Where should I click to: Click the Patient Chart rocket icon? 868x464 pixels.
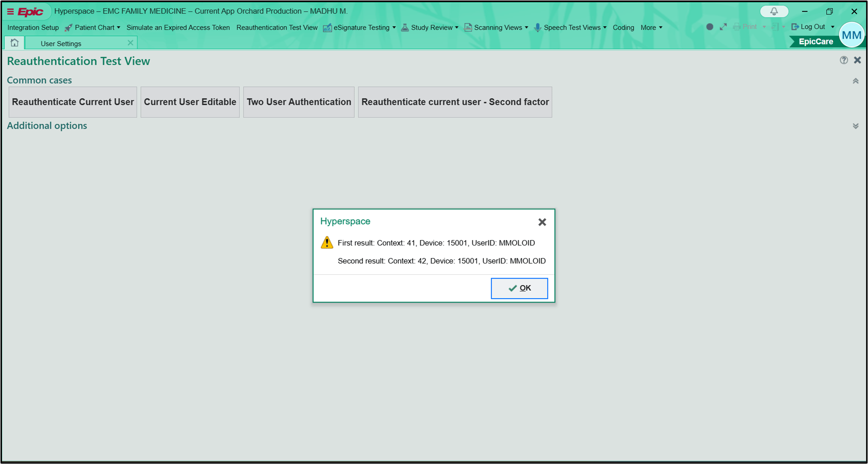(69, 28)
